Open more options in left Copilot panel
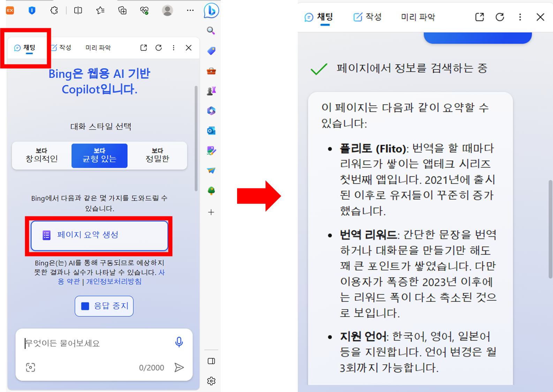This screenshot has width=553, height=392. tap(174, 48)
